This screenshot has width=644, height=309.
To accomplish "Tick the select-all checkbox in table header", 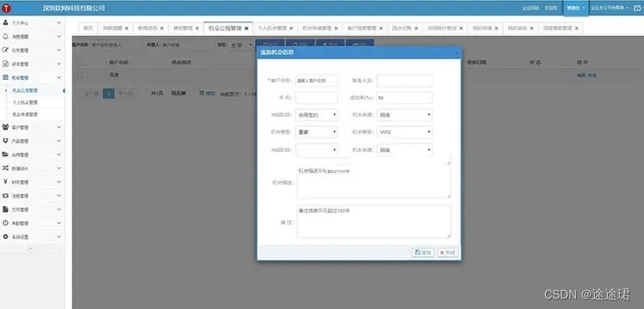I will 81,63.
